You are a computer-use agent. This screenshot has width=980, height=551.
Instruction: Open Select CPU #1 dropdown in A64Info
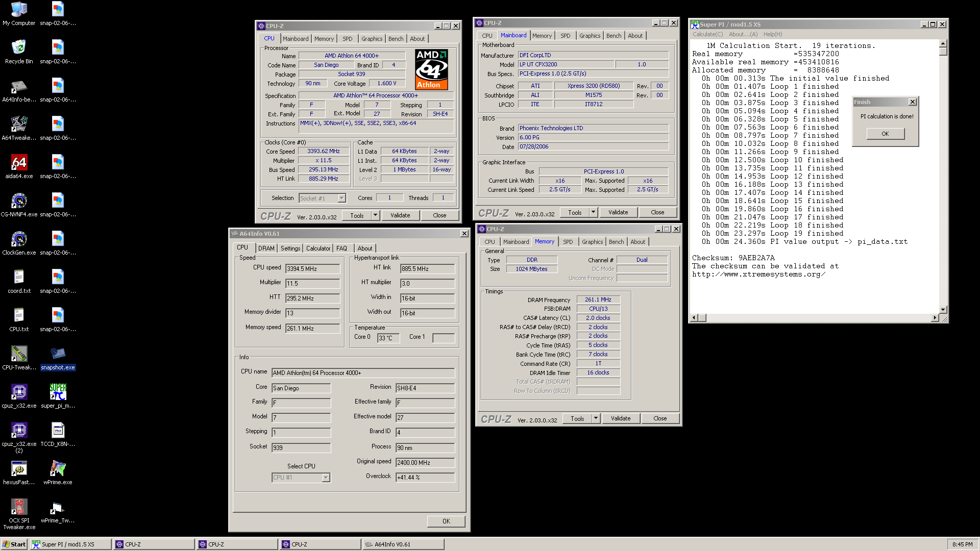pyautogui.click(x=326, y=478)
